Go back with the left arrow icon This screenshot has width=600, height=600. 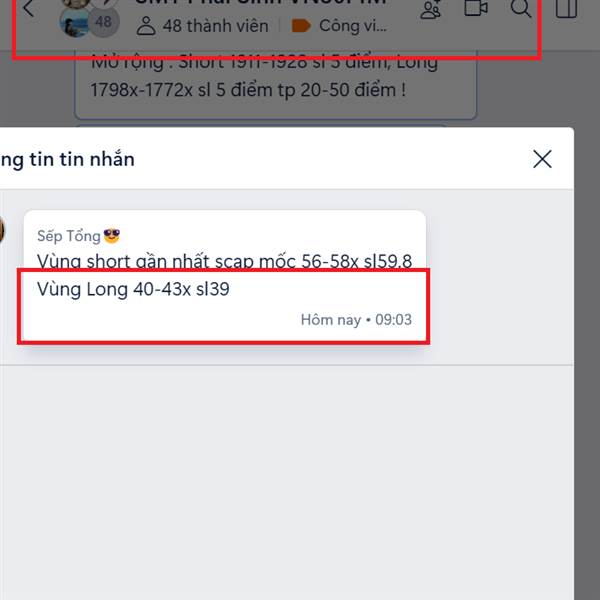click(x=29, y=8)
